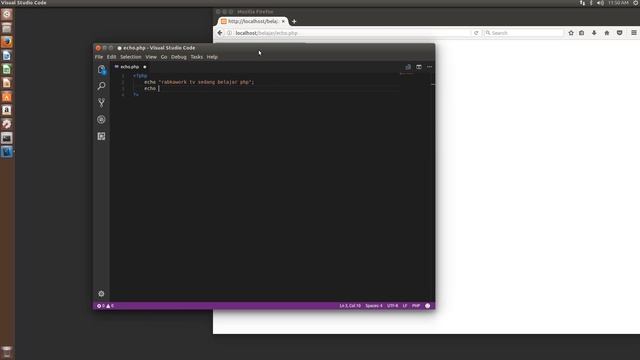Open the network indicator in top panel
640x360 pixels.
[x=582, y=3]
